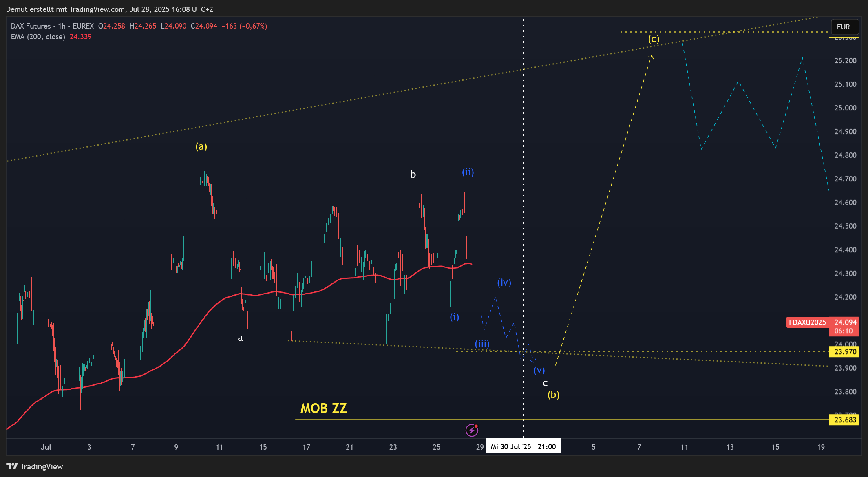Click the blue (ii) wave label
This screenshot has height=477, width=868.
point(468,172)
